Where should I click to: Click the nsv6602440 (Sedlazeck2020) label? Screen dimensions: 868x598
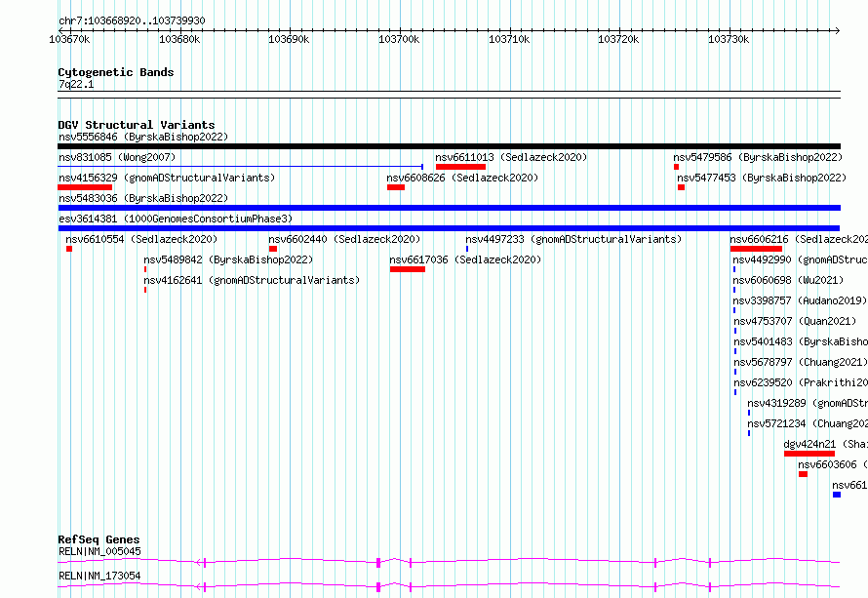click(344, 239)
